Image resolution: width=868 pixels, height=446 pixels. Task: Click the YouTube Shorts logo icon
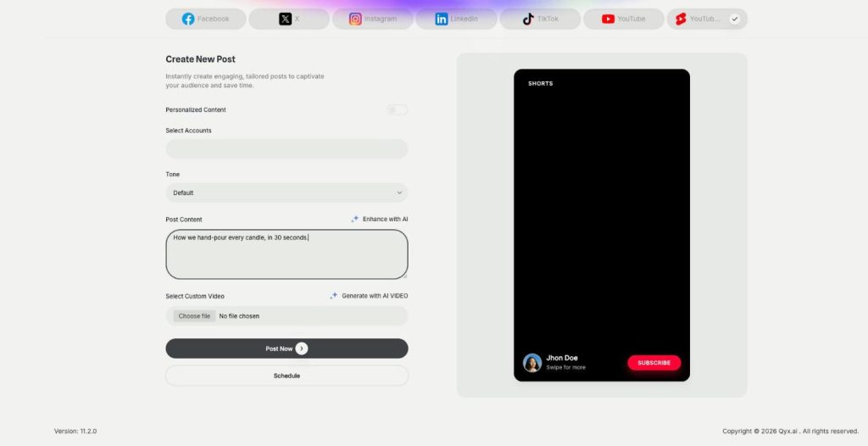click(681, 19)
